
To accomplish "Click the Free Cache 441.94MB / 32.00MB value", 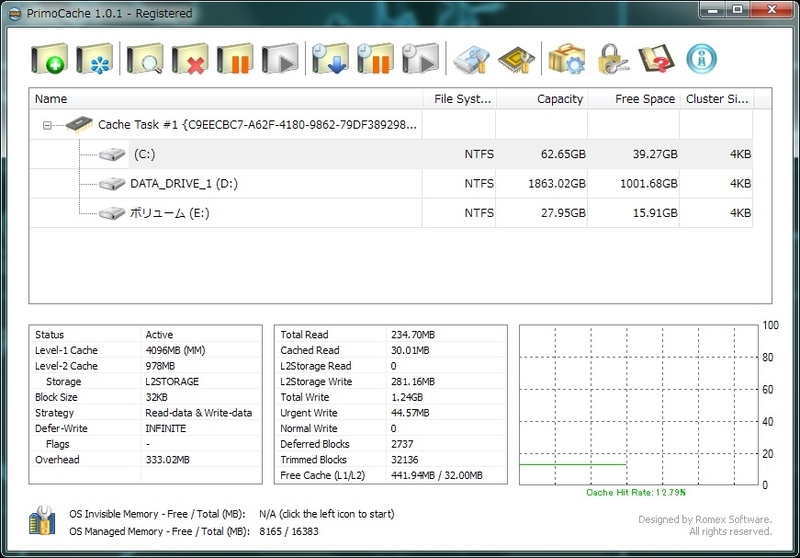I will [x=437, y=475].
